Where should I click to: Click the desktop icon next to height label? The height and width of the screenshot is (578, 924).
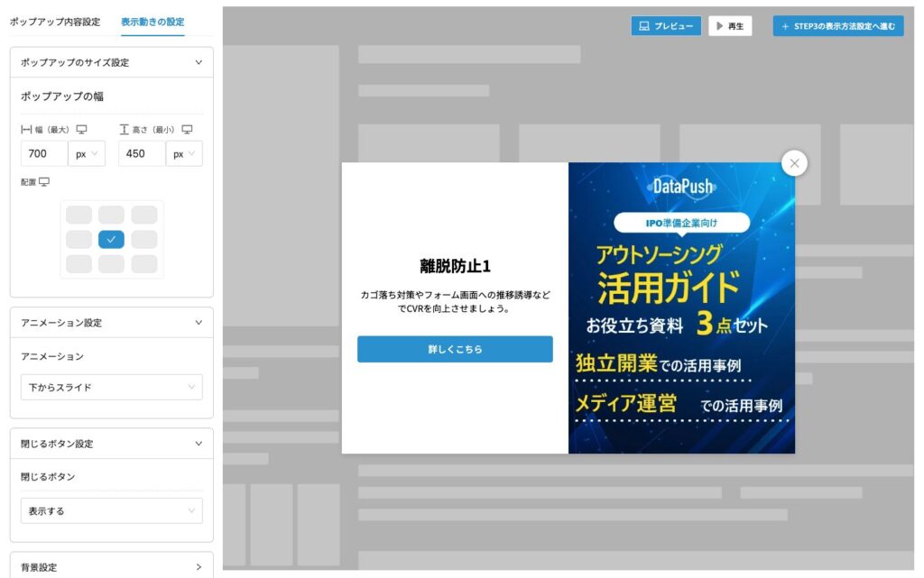click(x=187, y=130)
